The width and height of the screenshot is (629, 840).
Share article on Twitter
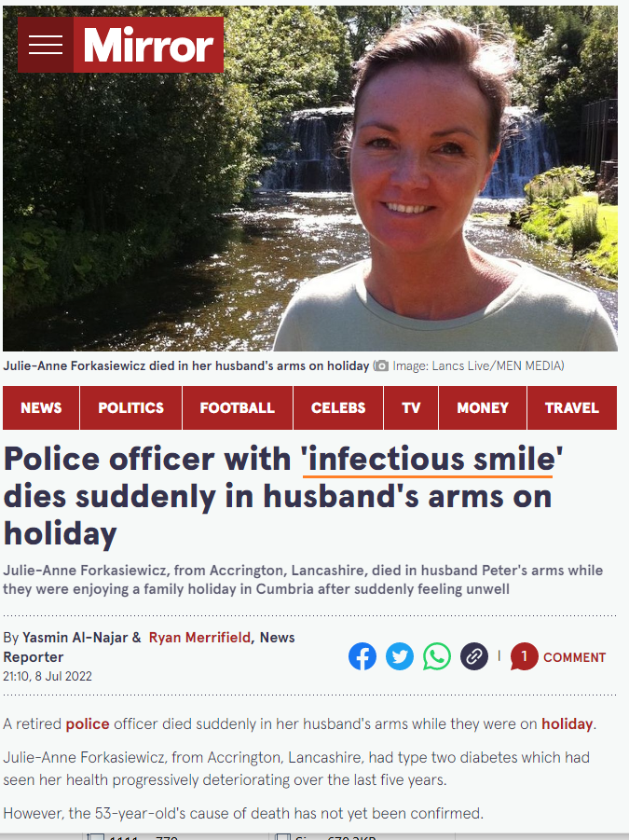click(400, 656)
